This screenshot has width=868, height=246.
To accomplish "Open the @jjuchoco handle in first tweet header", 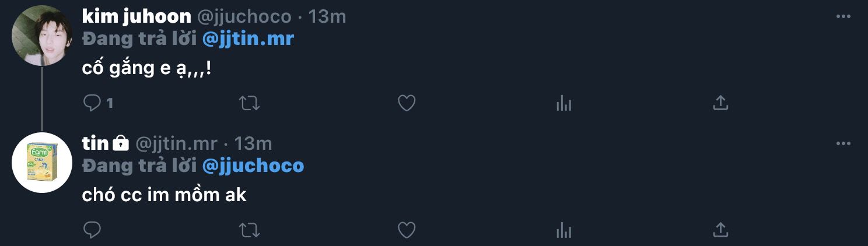I will coord(244,17).
